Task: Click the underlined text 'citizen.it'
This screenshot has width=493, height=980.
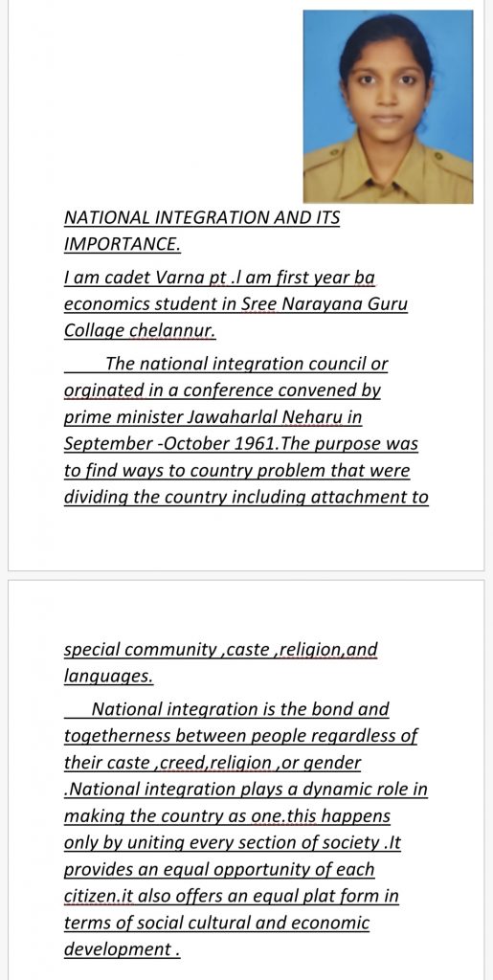Action: (99, 896)
